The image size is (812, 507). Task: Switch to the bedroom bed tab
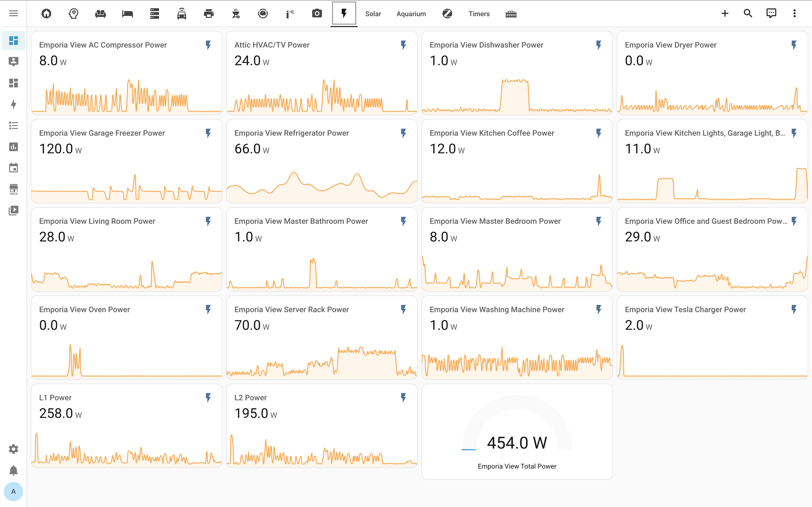(x=128, y=14)
